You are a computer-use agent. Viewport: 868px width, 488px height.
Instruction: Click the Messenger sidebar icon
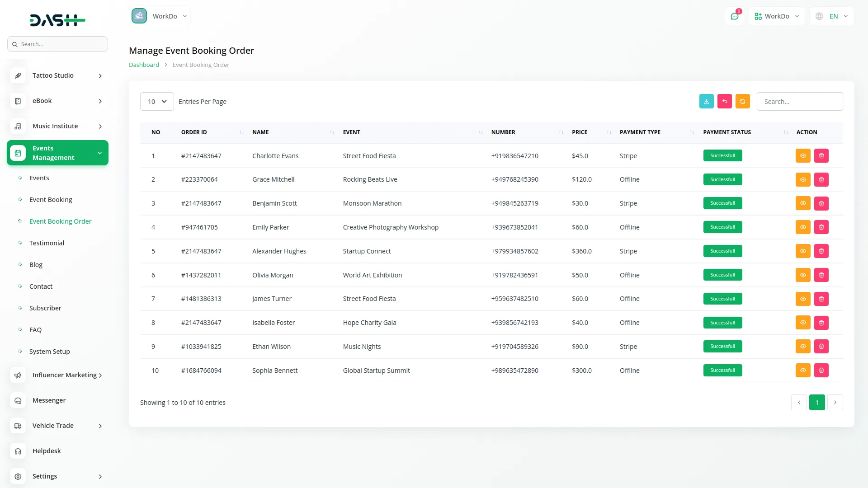coord(18,400)
